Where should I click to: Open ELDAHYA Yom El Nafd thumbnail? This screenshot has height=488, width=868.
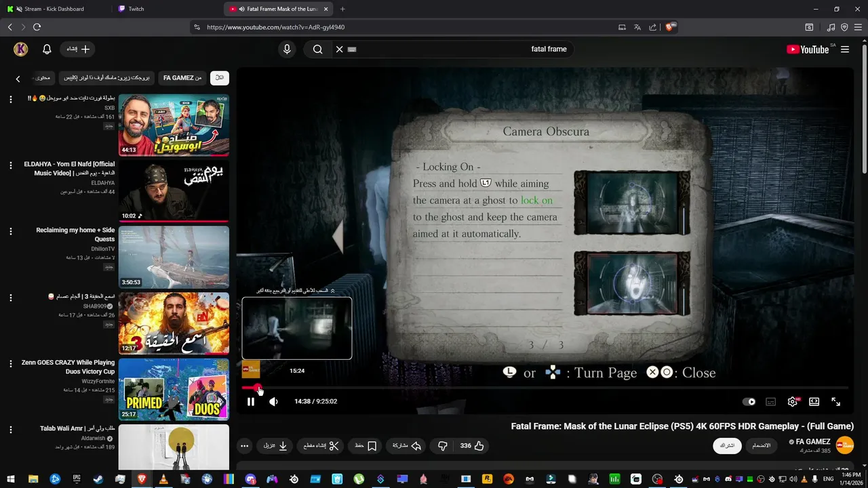click(174, 191)
